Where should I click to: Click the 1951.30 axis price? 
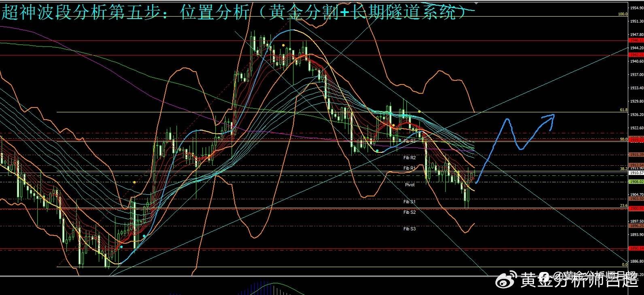click(637, 21)
